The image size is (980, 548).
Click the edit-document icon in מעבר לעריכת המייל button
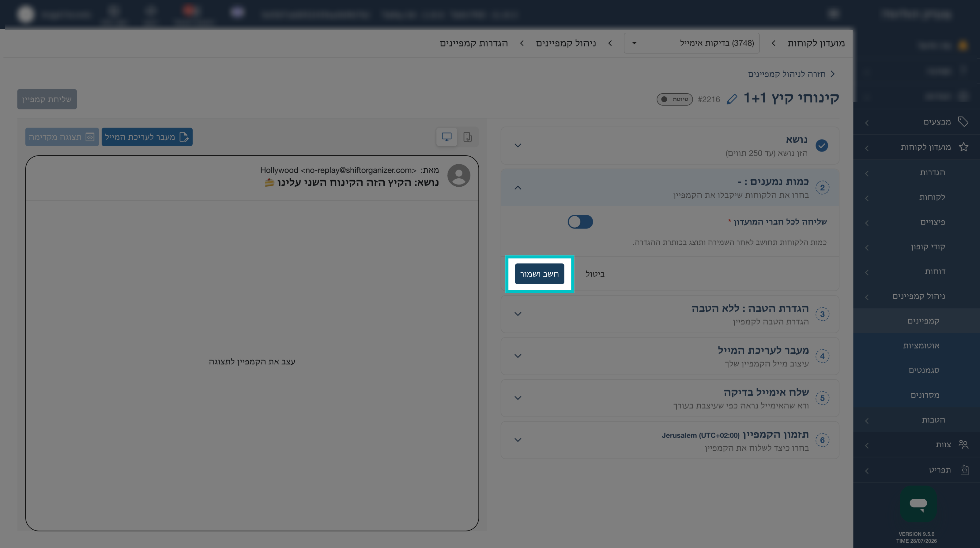coord(184,137)
